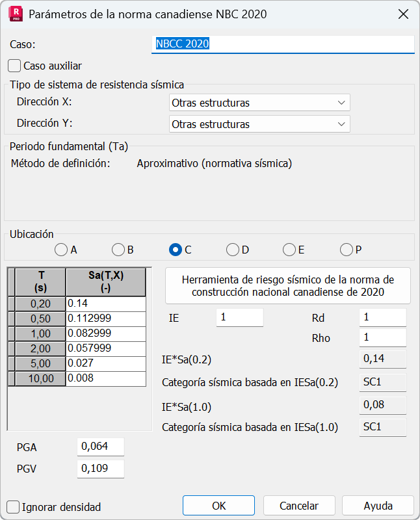The image size is (420, 520).
Task: Toggle the Ignorar densidad checkbox
Action: 13,507
